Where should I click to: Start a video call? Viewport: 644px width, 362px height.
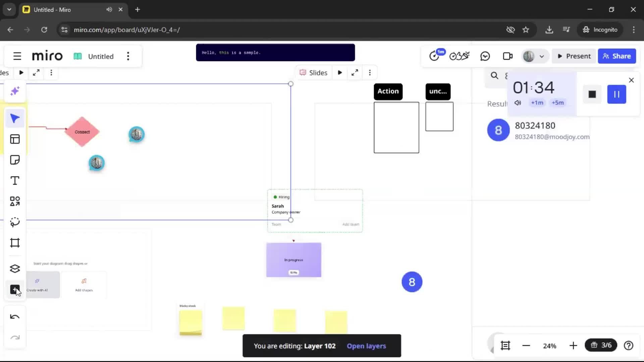pos(508,56)
